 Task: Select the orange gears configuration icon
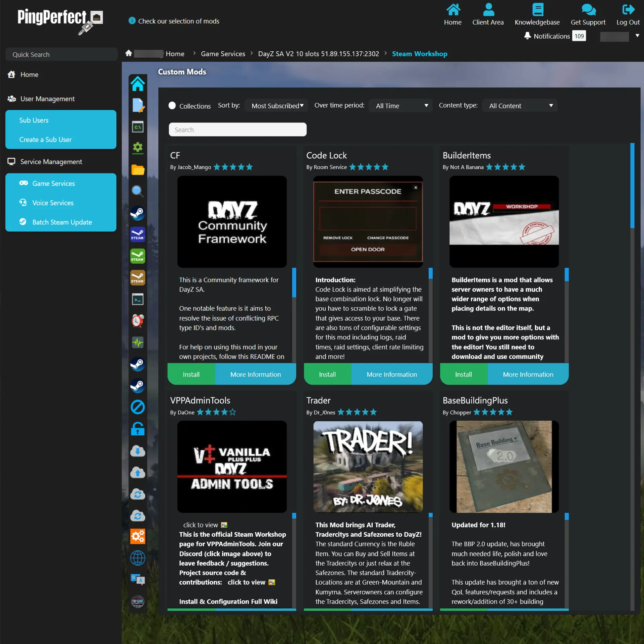(x=138, y=536)
